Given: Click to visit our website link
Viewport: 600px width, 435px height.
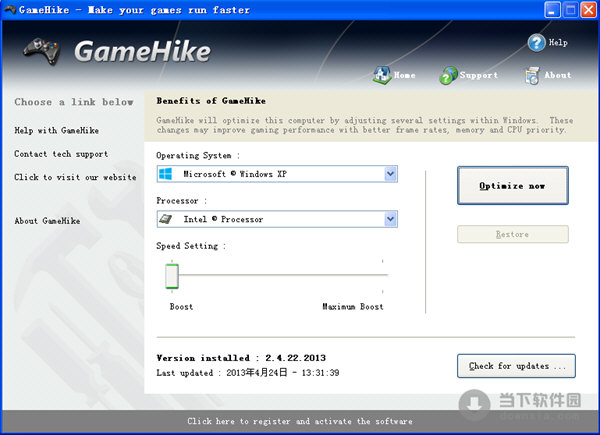Looking at the screenshot, I should click(x=75, y=177).
